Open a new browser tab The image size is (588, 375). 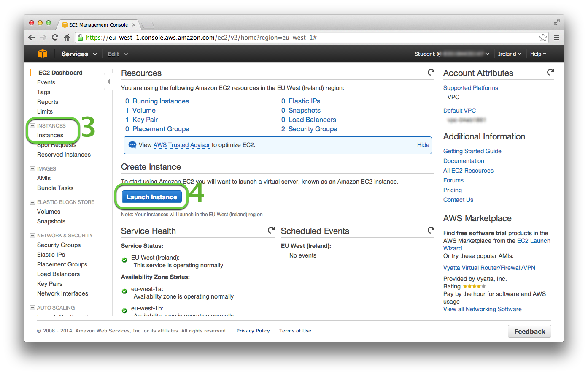(147, 25)
